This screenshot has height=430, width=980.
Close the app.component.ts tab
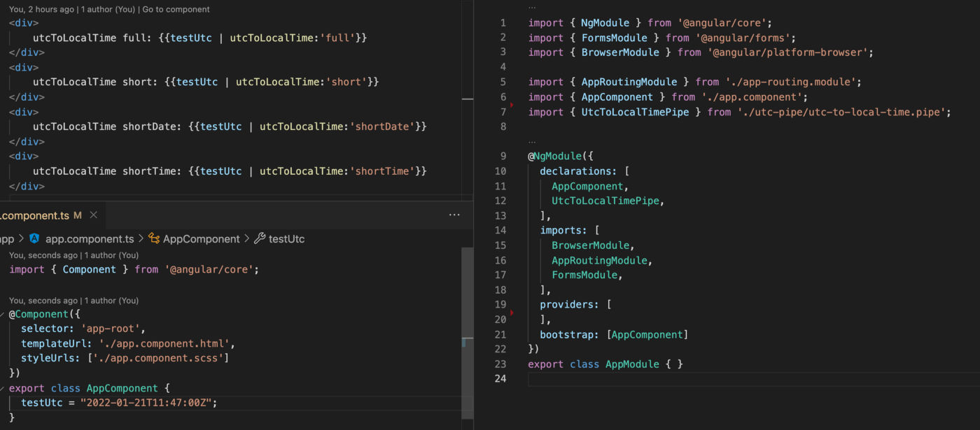93,215
